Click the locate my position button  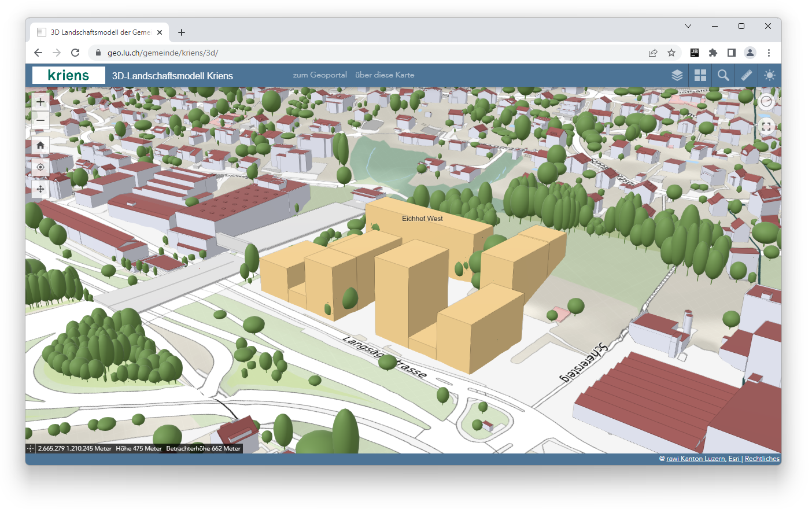coord(40,167)
